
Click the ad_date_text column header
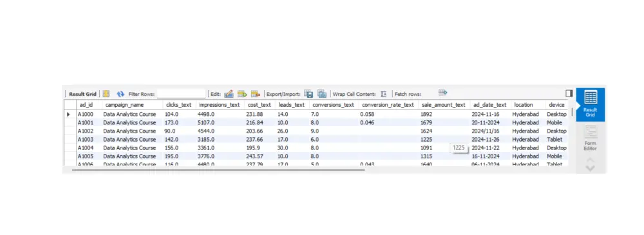coord(489,105)
